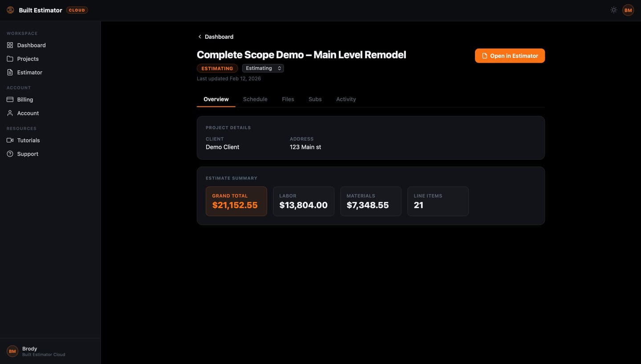Click the file icon in Open in Estimator button

coord(485,56)
